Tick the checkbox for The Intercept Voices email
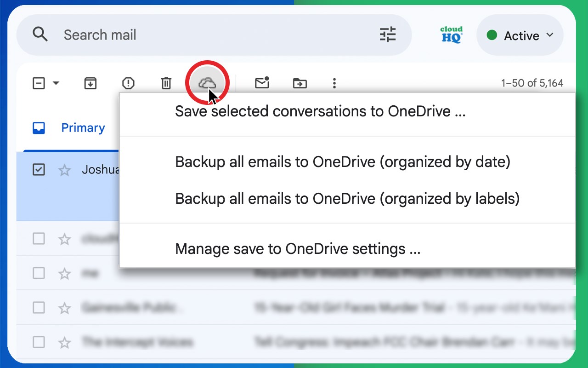Screen dimensions: 588x368 pyautogui.click(x=39, y=342)
